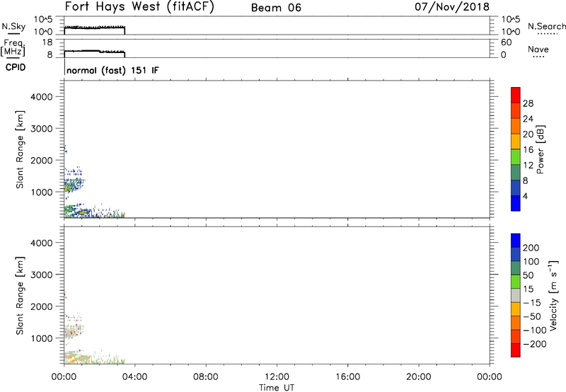Screen dimensions: 566x392
Task: Pick the green Velocity segment between 15 and 50
Action: [x=516, y=282]
